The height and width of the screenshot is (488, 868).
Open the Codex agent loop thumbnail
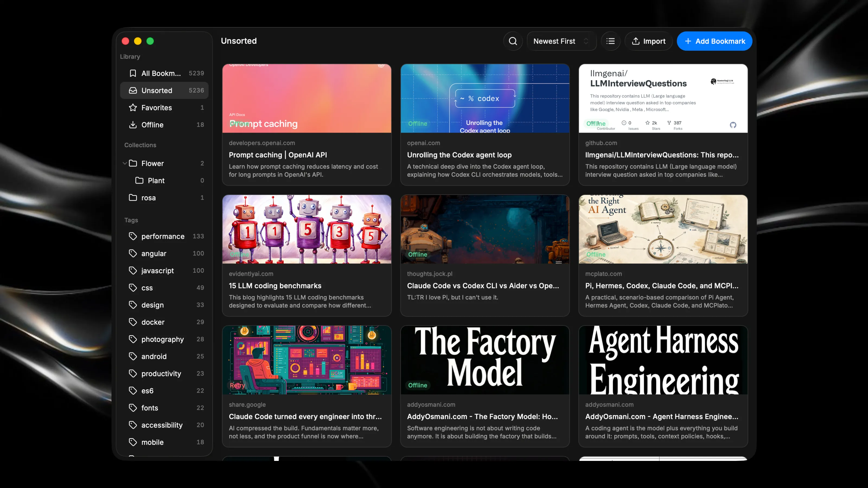pos(485,98)
